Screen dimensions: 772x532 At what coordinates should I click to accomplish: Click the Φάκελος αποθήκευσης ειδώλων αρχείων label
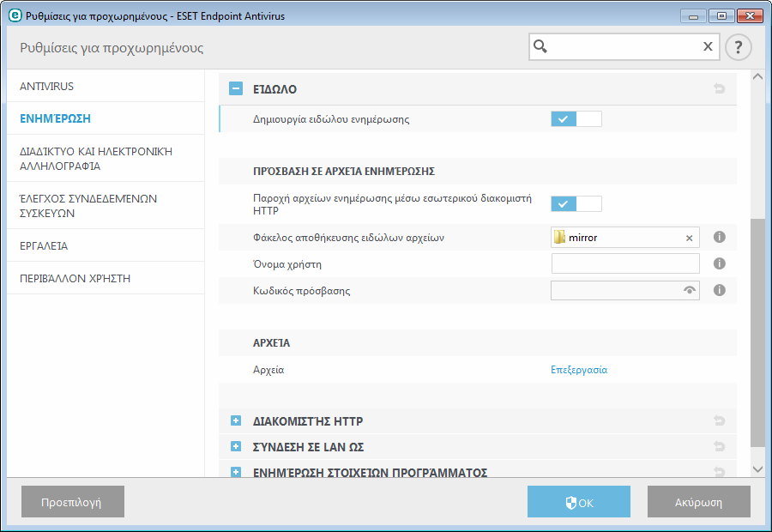(x=348, y=238)
